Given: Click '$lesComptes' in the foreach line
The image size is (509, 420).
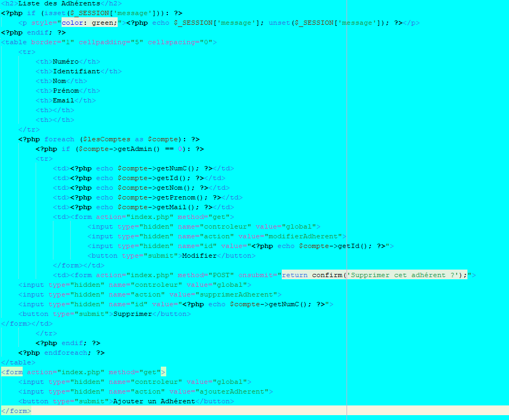Looking at the screenshot, I should (x=106, y=140).
